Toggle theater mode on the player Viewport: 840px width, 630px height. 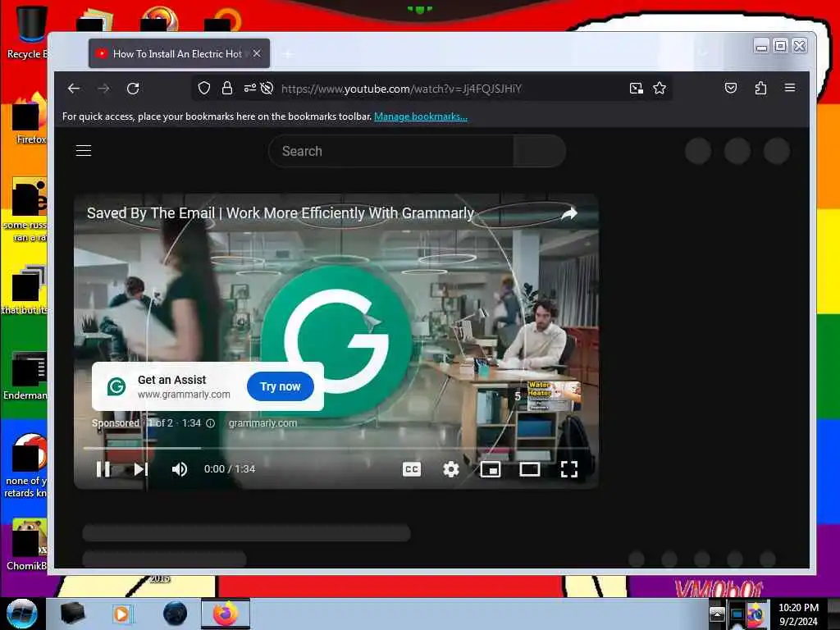tap(529, 469)
